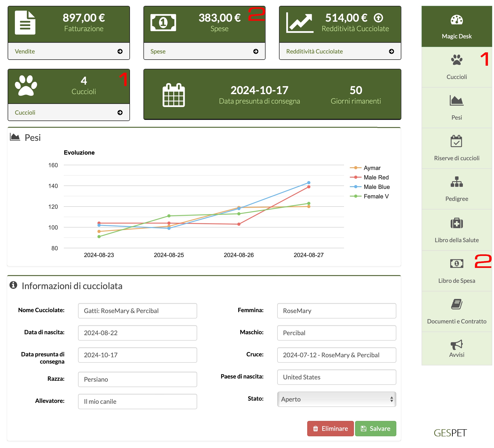Viewport: 494px width, 448px height.
Task: Open the Libro de Spesa money icon
Action: (x=457, y=263)
